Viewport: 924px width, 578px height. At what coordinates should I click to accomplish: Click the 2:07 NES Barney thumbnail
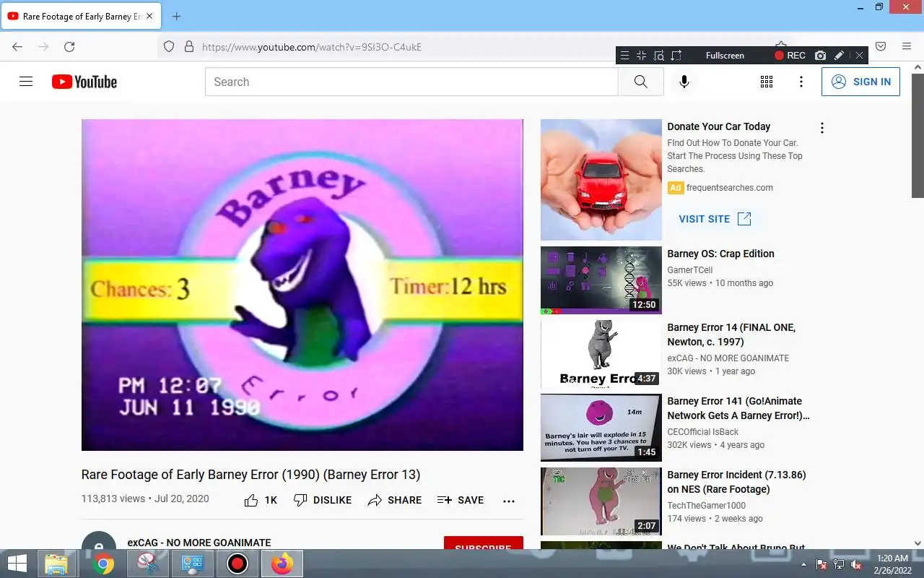tap(601, 501)
